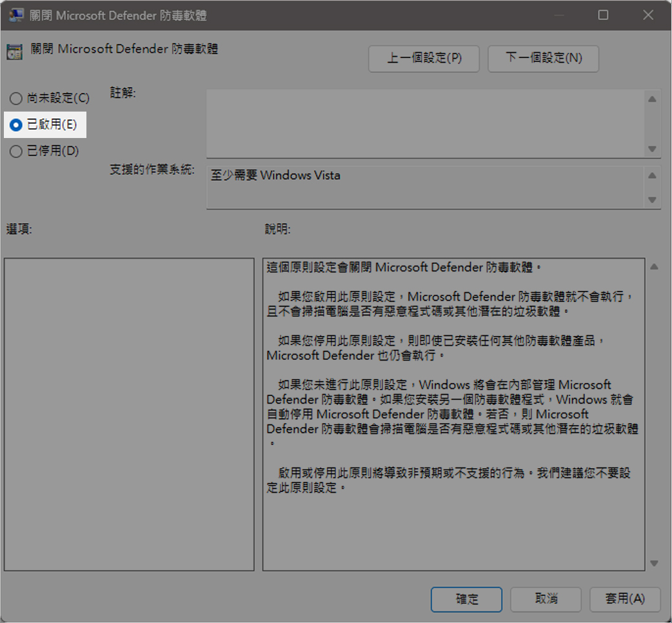This screenshot has height=623, width=672.
Task: Click the policy editor icon in the title bar
Action: (17, 15)
